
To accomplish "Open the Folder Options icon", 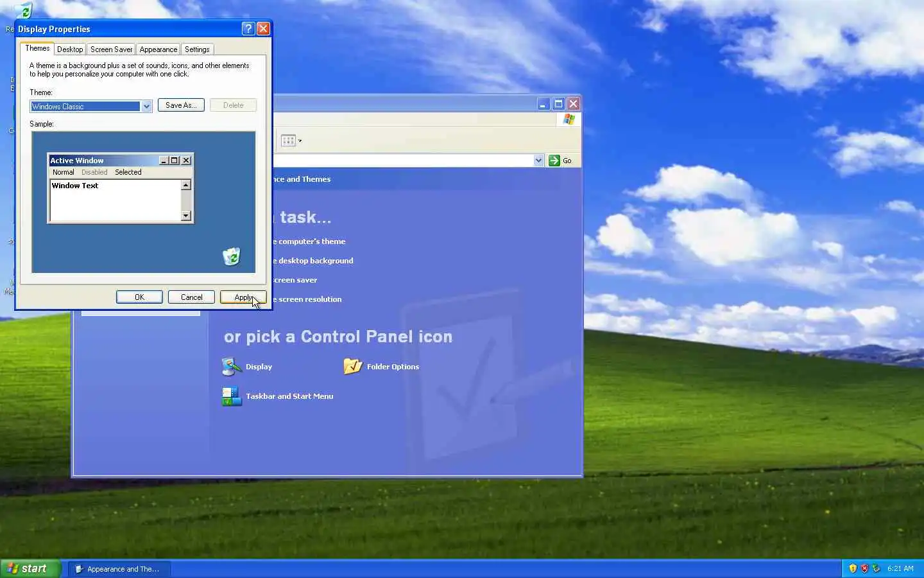I will tap(353, 366).
